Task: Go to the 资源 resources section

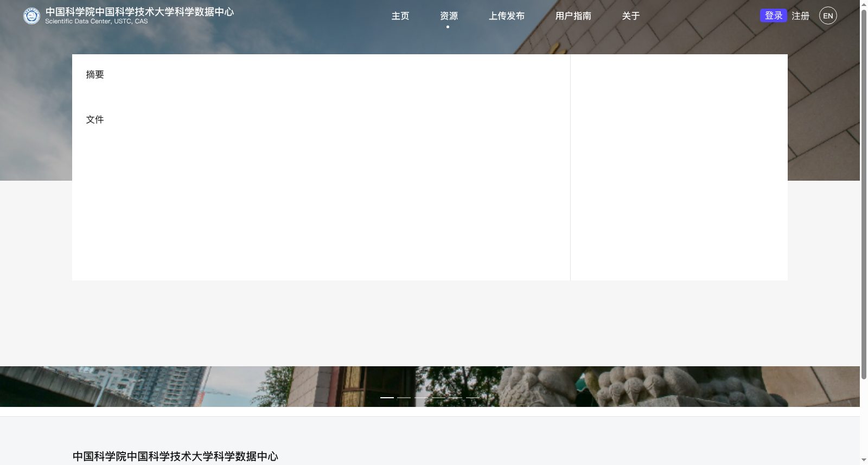Action: [449, 16]
